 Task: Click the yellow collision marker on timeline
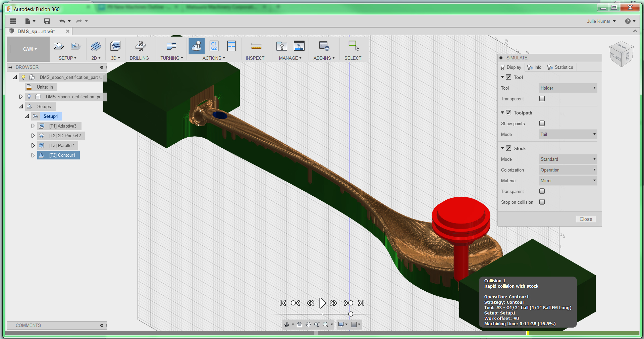527,333
